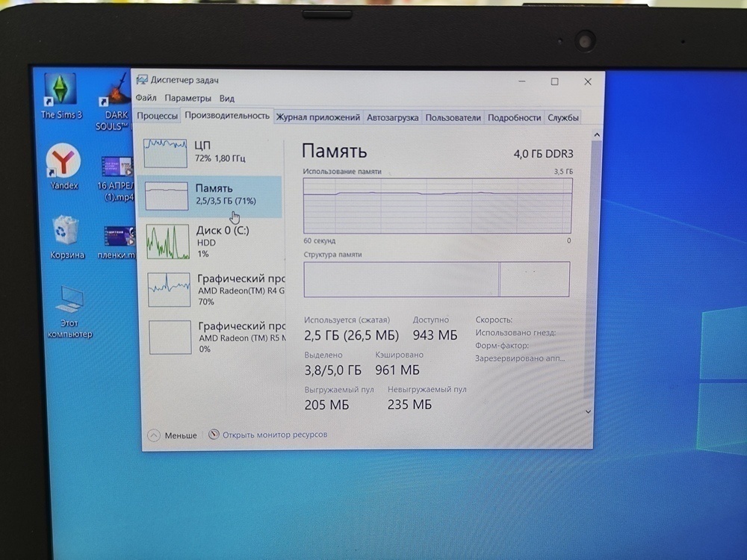747x560 pixels.
Task: Open the Службы tab
Action: (x=565, y=117)
